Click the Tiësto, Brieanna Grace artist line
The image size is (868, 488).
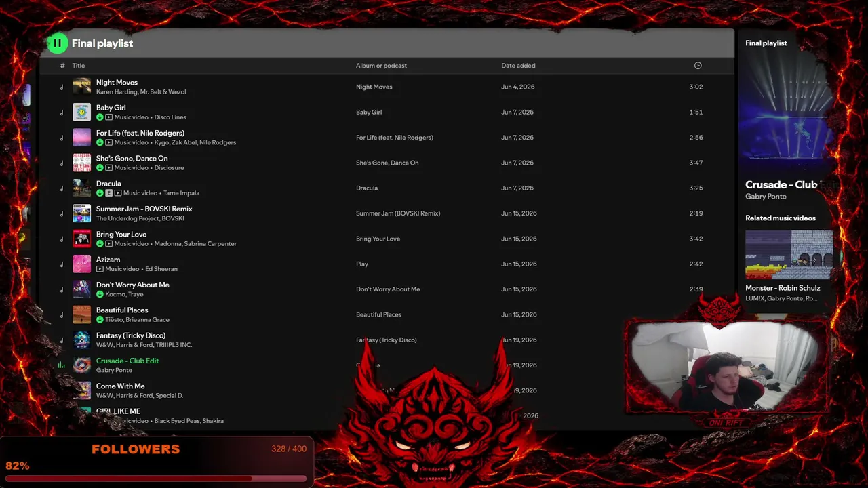137,319
